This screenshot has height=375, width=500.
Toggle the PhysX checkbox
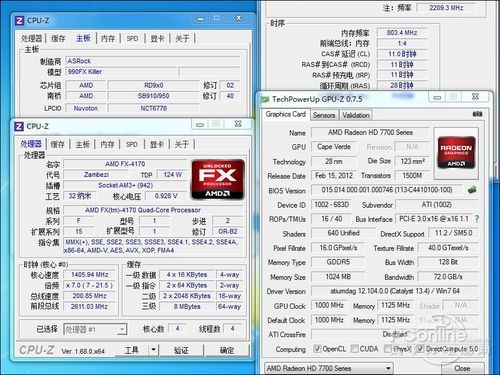pos(387,349)
